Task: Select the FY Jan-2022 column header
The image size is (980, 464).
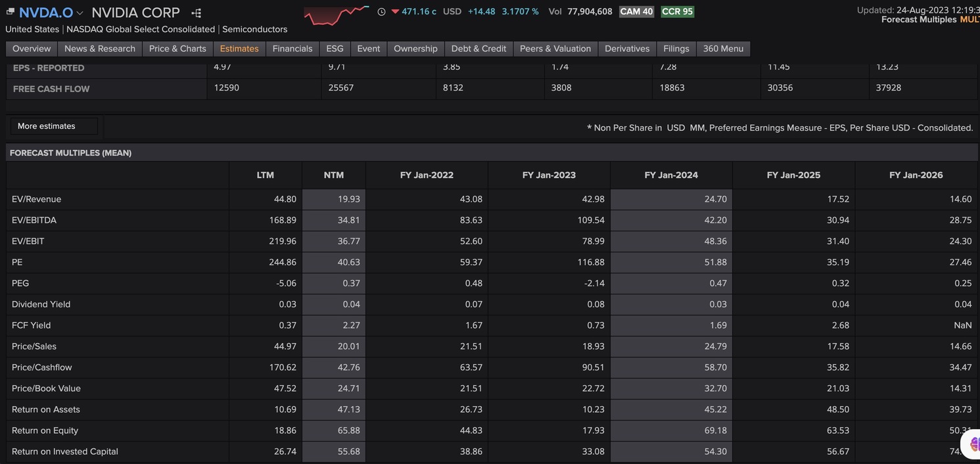Action: [427, 175]
